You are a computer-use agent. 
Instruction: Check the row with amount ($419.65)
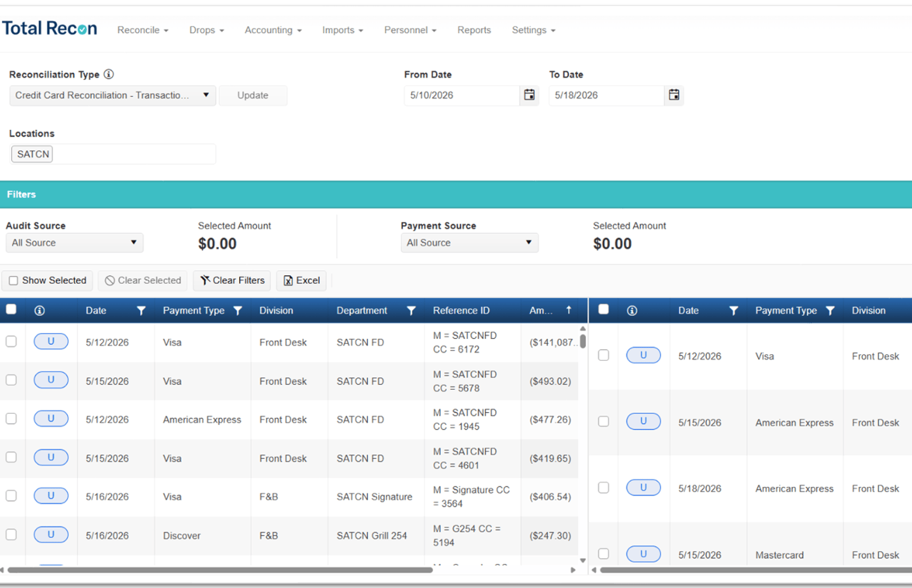tap(11, 458)
